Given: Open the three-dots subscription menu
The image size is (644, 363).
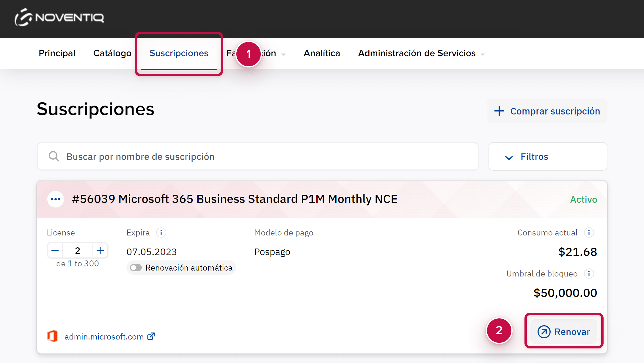Looking at the screenshot, I should pos(56,199).
